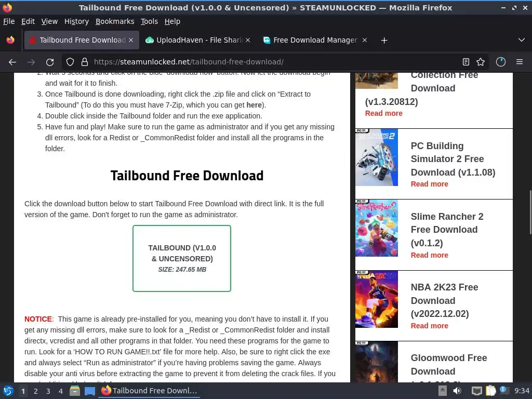
Task: Open a new tab with plus button
Action: pyautogui.click(x=384, y=41)
